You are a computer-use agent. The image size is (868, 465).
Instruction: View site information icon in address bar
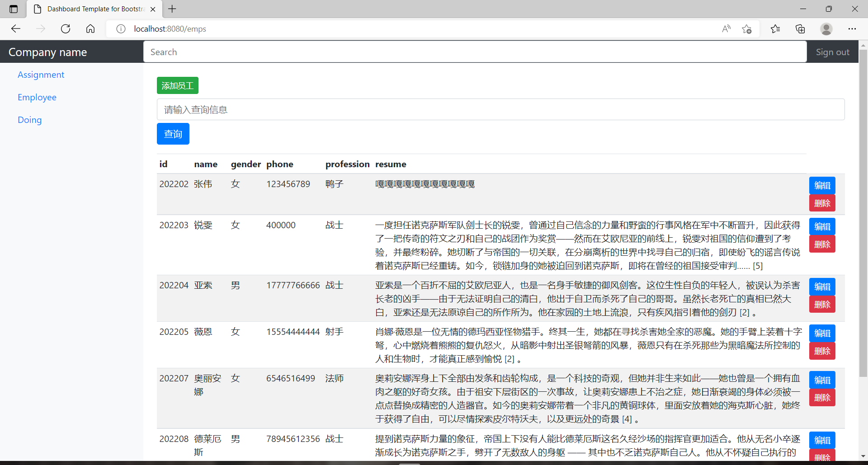(x=121, y=29)
